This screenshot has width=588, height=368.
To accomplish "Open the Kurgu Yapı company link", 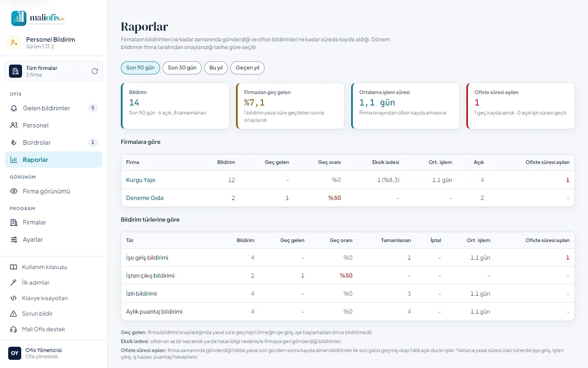I will tap(140, 180).
